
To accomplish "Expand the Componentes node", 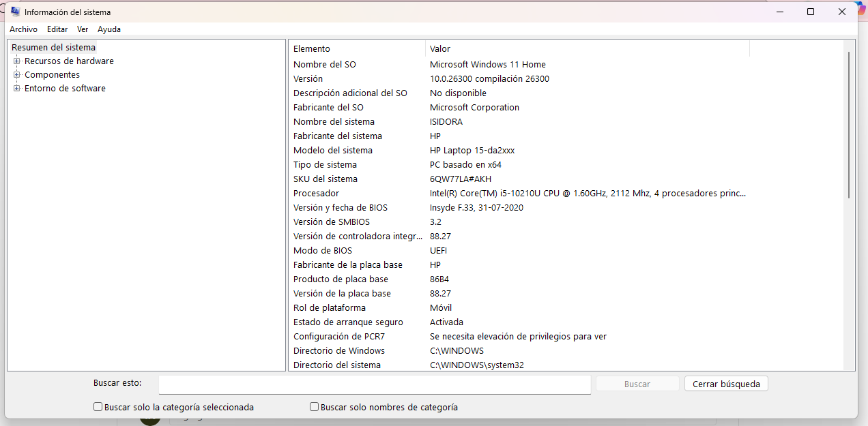I will 17,75.
